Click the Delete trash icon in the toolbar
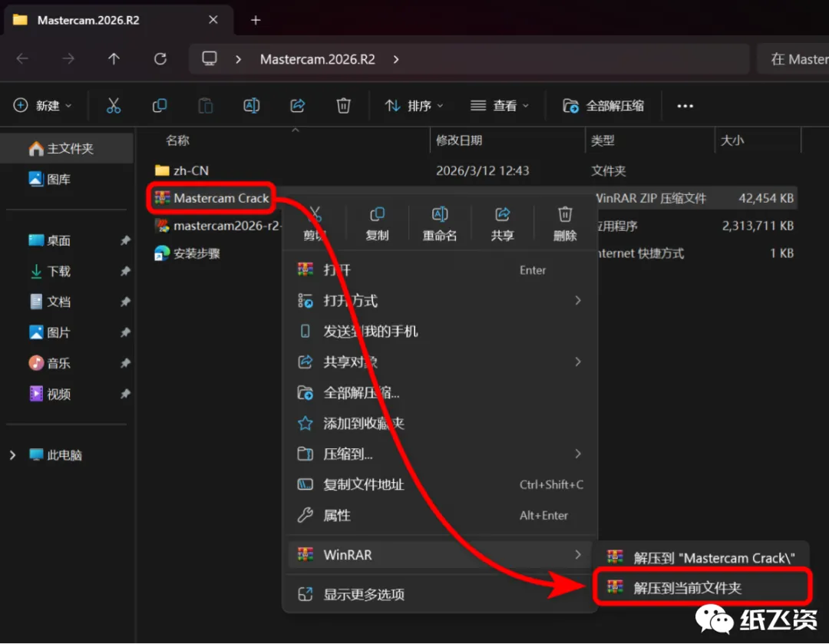Image resolution: width=829 pixels, height=644 pixels. point(343,106)
